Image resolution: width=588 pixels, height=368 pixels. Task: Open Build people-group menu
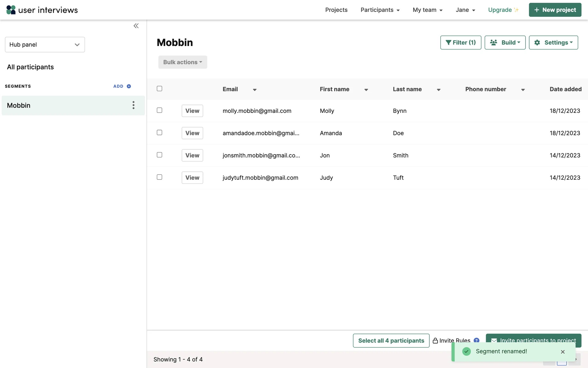[505, 43]
